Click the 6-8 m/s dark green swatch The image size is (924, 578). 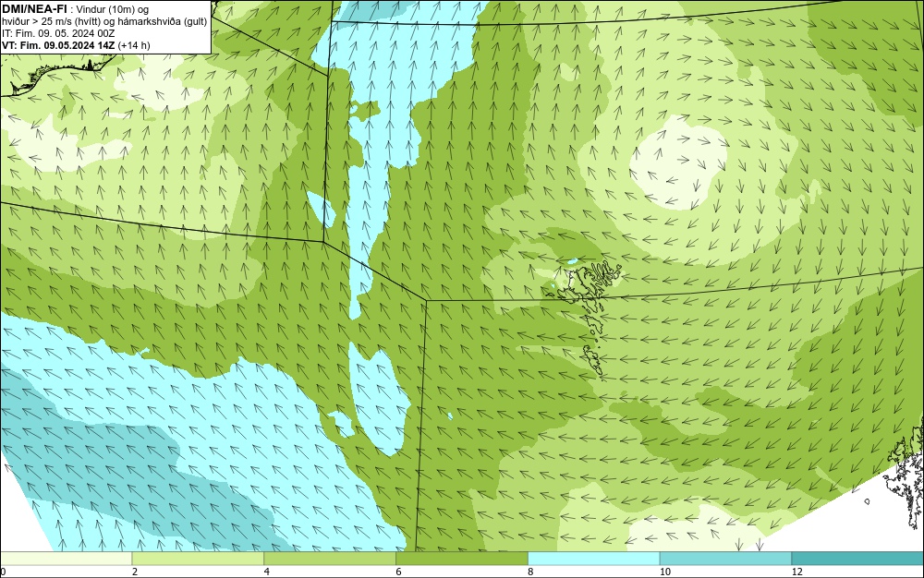click(462, 559)
